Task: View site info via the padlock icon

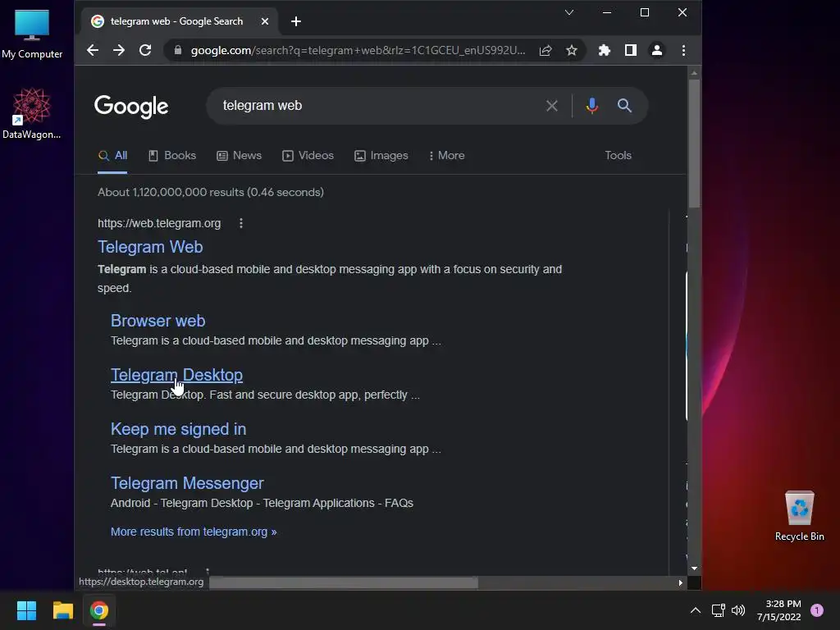Action: click(178, 50)
